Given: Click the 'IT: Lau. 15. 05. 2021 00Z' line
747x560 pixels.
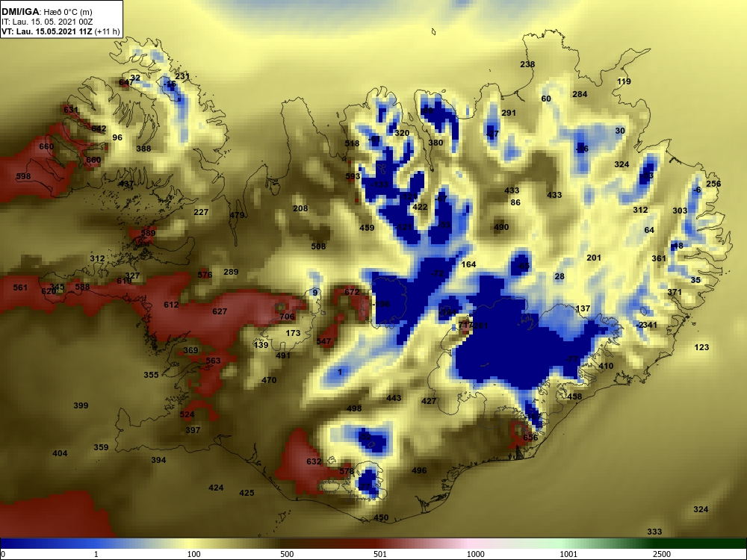Looking at the screenshot, I should pyautogui.click(x=47, y=22).
